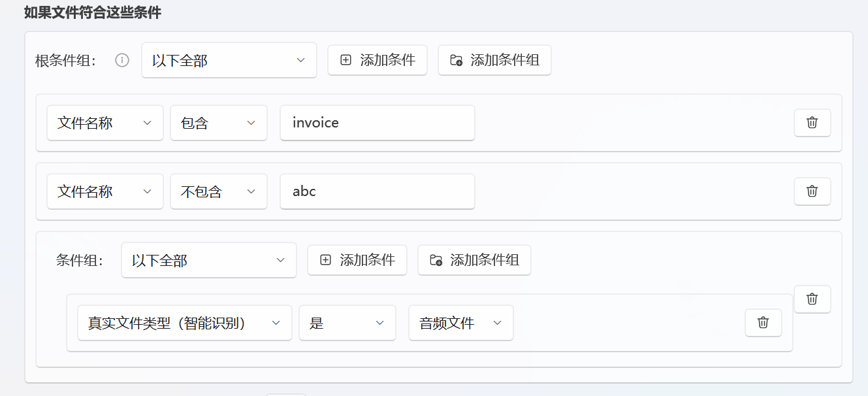Viewport: 868px width, 396px height.
Task: Click nested group 添加条件组 button
Action: (x=474, y=260)
